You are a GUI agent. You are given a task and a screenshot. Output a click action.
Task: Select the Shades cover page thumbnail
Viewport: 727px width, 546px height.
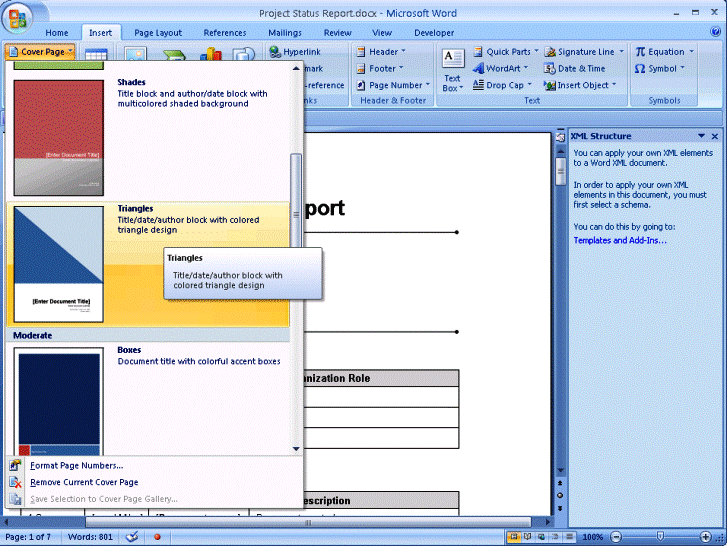[x=59, y=138]
